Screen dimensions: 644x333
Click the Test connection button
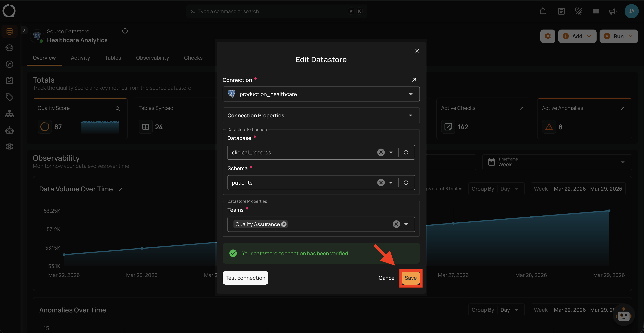pyautogui.click(x=245, y=278)
